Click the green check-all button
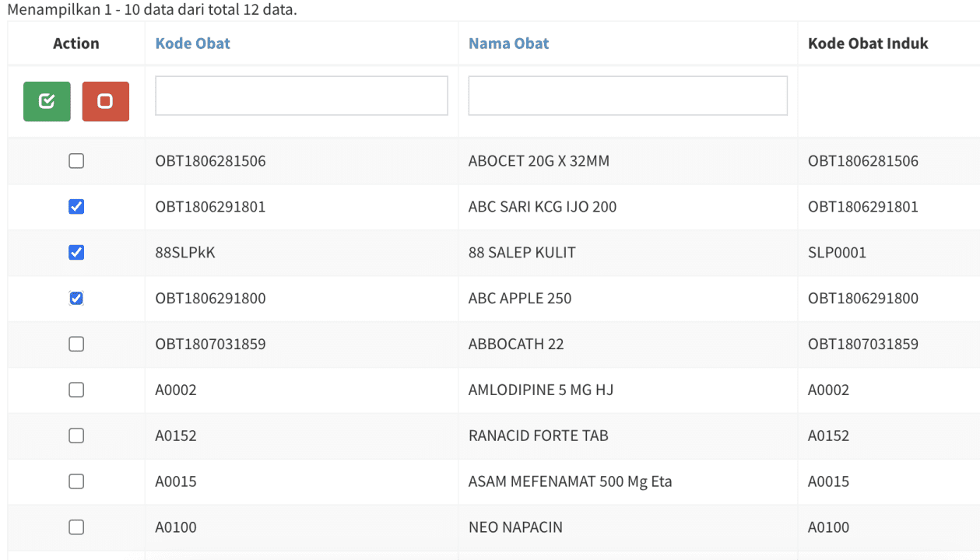Viewport: 980px width, 560px height. (x=47, y=101)
